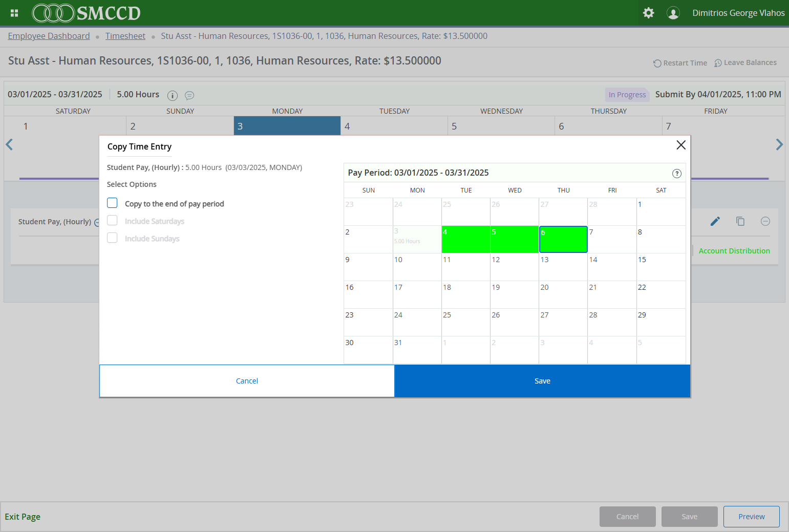Open the Employee Dashboard breadcrumb
Image resolution: width=789 pixels, height=532 pixels.
pos(49,36)
